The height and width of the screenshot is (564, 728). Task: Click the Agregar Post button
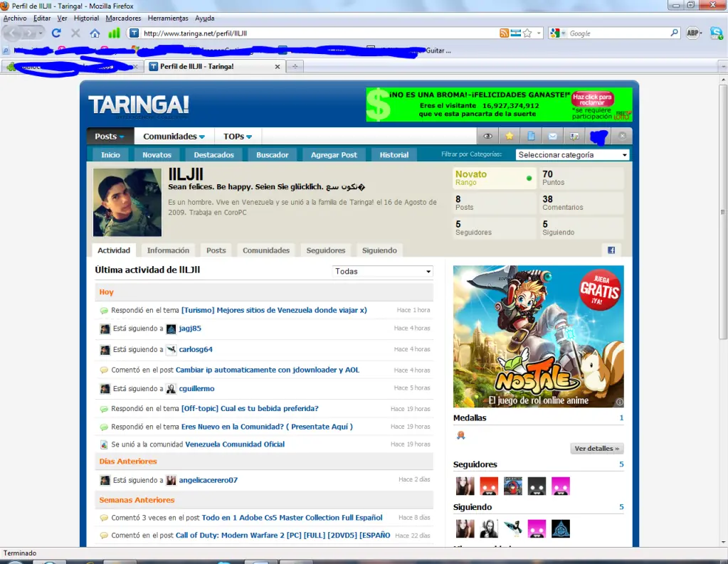pyautogui.click(x=334, y=154)
